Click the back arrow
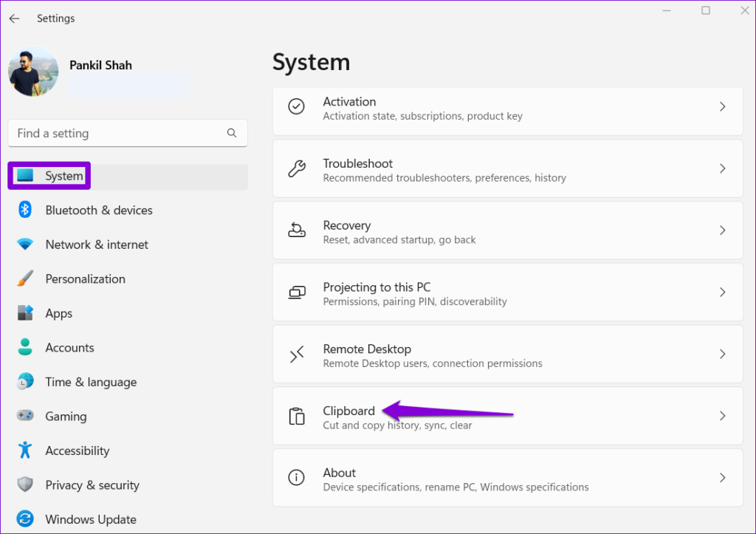This screenshot has height=534, width=756. point(14,18)
